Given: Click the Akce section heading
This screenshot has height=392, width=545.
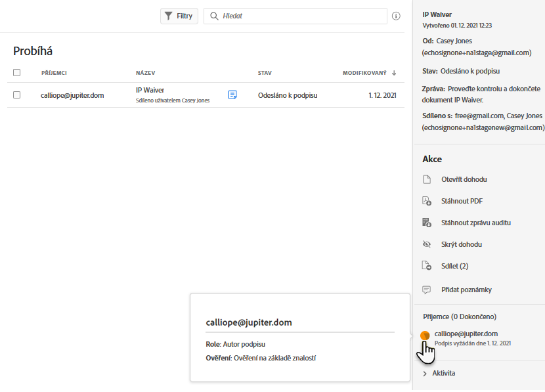Looking at the screenshot, I should click(432, 159).
